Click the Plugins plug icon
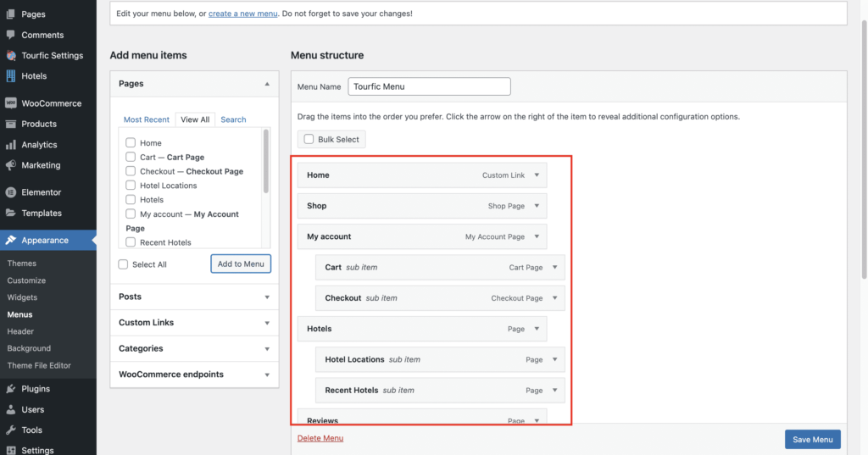Screen dimensions: 868x455 click(x=10, y=389)
